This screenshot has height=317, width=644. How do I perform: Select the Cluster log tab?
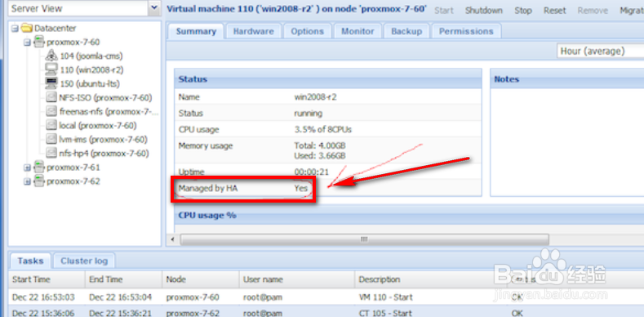click(x=84, y=261)
